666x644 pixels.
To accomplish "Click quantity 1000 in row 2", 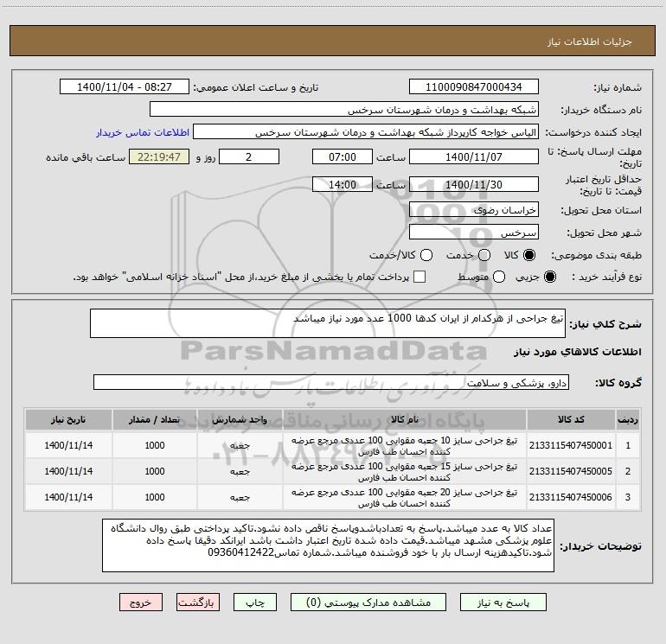I will pyautogui.click(x=155, y=471).
